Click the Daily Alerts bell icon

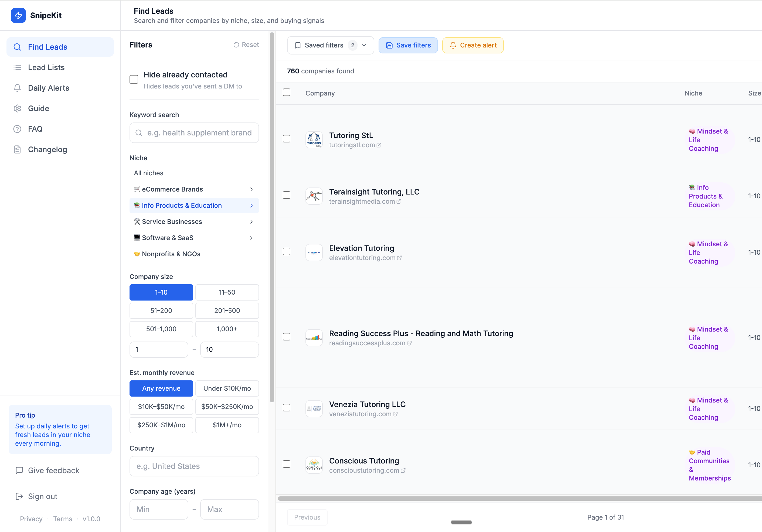click(x=17, y=88)
